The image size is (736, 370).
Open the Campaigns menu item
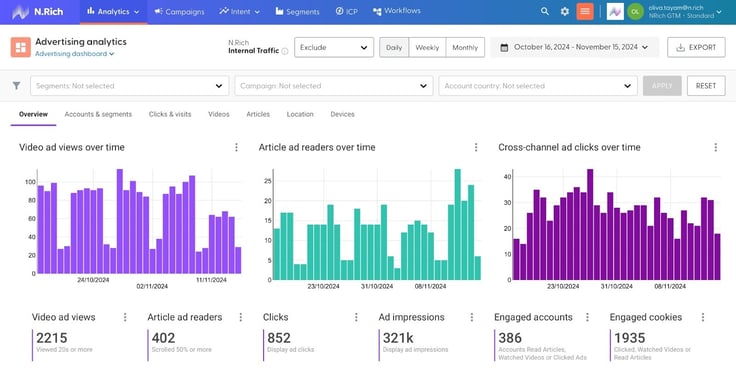pos(180,12)
